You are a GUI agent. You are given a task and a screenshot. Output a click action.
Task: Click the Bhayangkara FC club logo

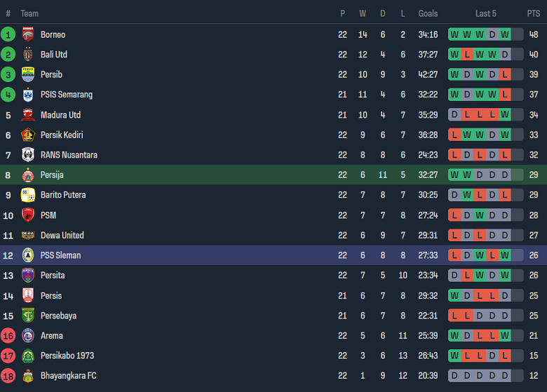(x=28, y=376)
